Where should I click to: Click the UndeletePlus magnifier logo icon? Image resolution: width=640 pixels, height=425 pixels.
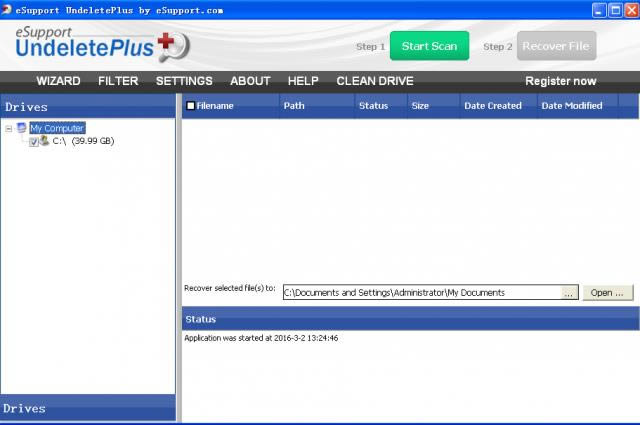point(174,47)
